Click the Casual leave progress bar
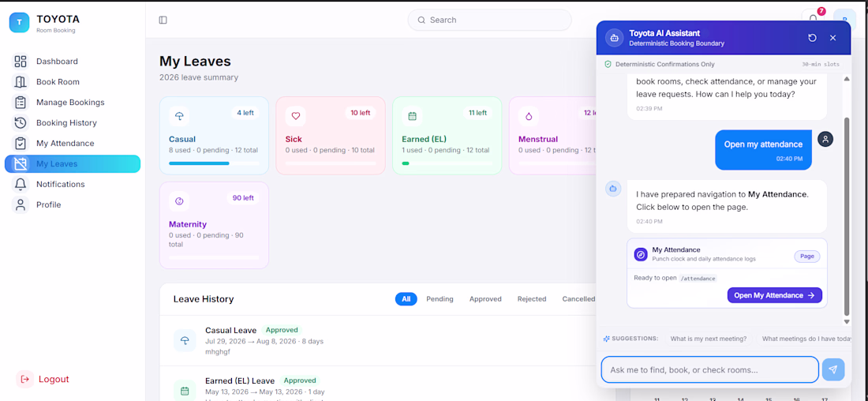The image size is (868, 401). (214, 163)
